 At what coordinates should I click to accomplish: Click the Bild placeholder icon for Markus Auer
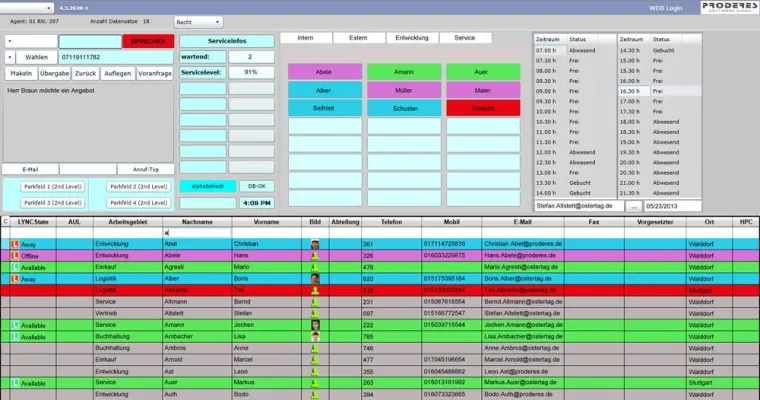click(315, 383)
